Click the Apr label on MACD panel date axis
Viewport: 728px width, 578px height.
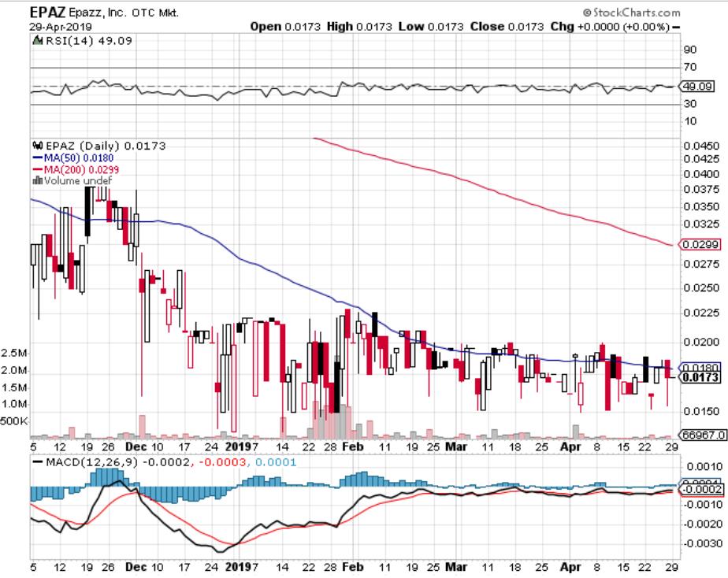(x=570, y=567)
